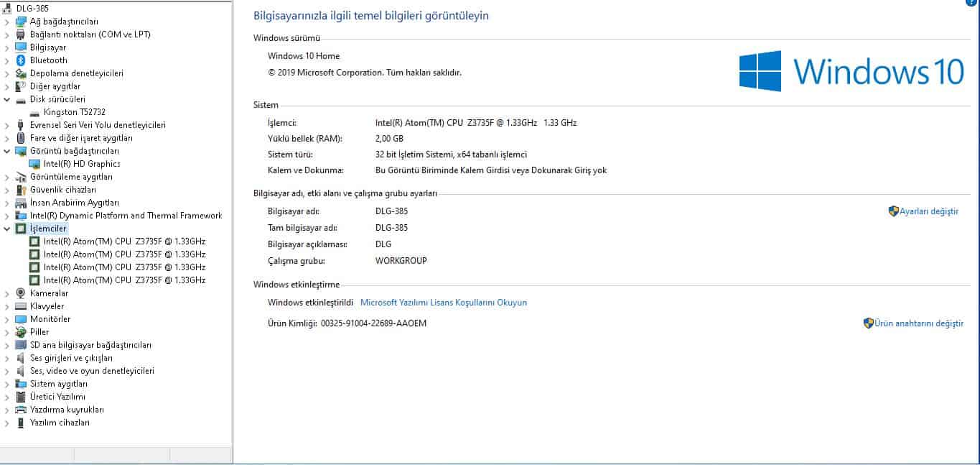Open the Ürün anahtarını değiştir link

coord(919,323)
